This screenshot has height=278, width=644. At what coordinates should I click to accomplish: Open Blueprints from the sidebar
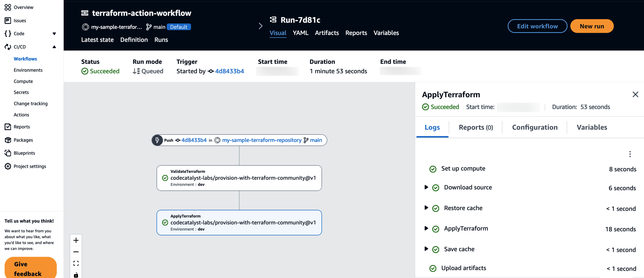click(24, 153)
